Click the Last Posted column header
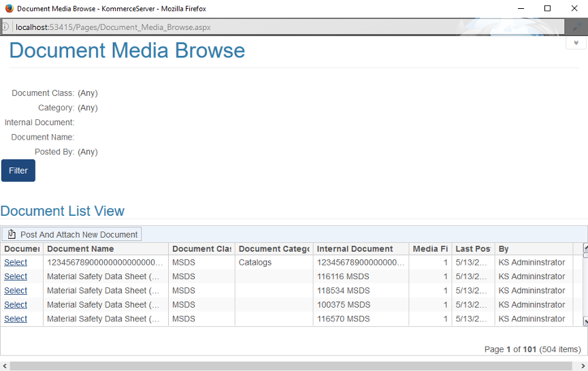The width and height of the screenshot is (588, 371). coord(472,249)
